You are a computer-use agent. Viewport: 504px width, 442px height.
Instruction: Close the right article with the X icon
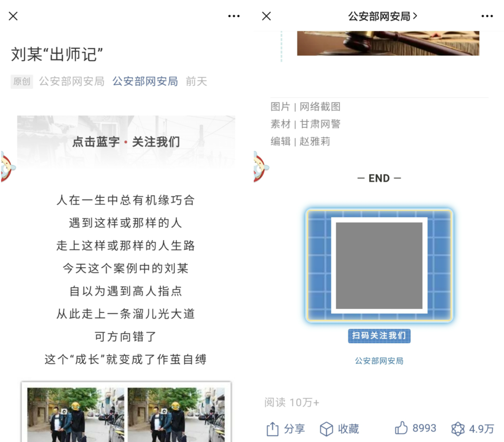coord(266,16)
